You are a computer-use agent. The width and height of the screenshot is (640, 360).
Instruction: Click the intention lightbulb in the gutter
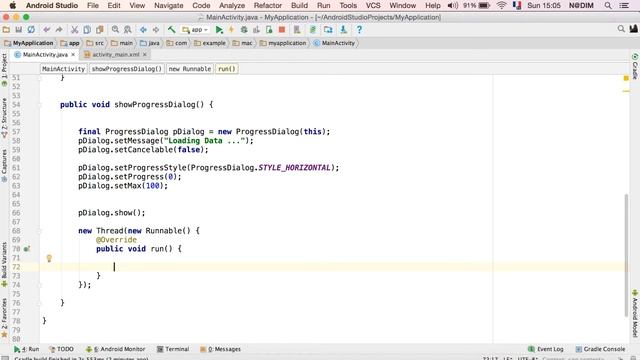point(49,258)
